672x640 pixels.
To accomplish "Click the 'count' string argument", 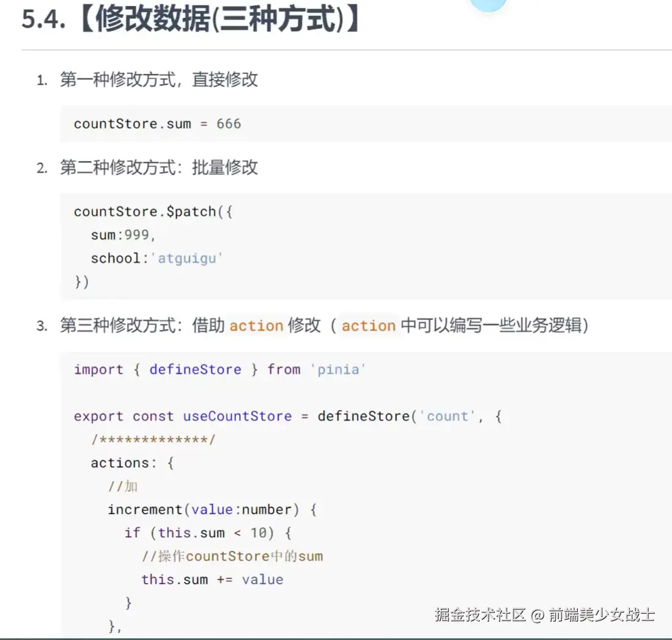I will [448, 416].
